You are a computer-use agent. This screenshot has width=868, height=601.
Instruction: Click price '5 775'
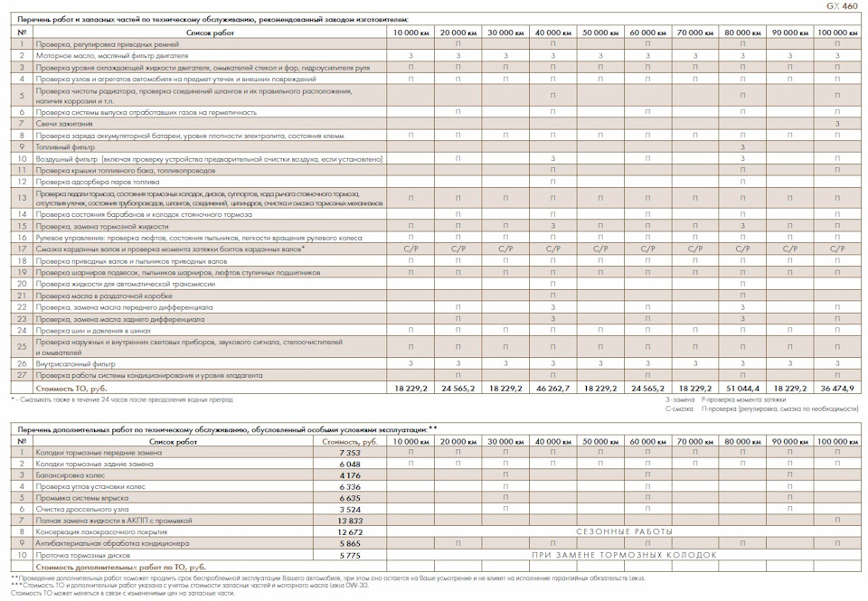(350, 556)
